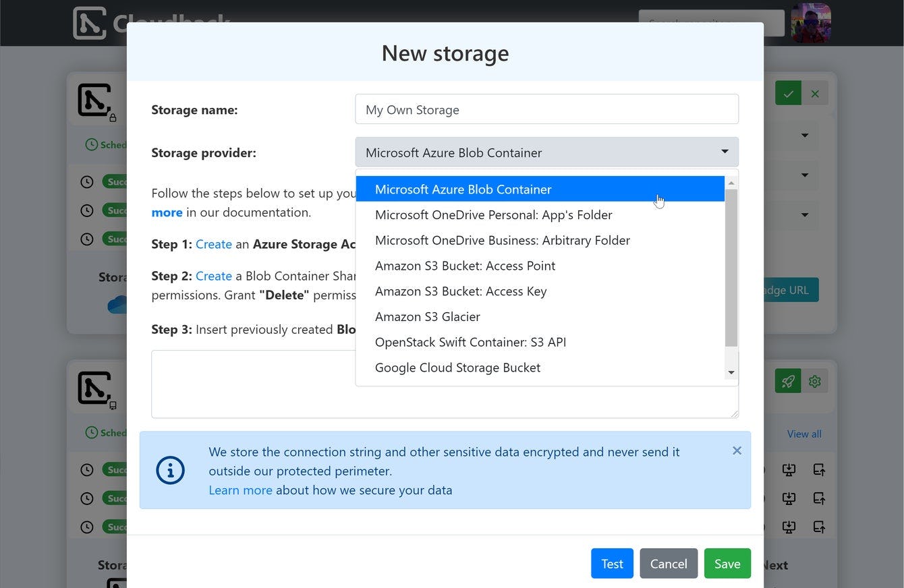Open your profile via the avatar picture
The image size is (904, 588).
click(811, 22)
